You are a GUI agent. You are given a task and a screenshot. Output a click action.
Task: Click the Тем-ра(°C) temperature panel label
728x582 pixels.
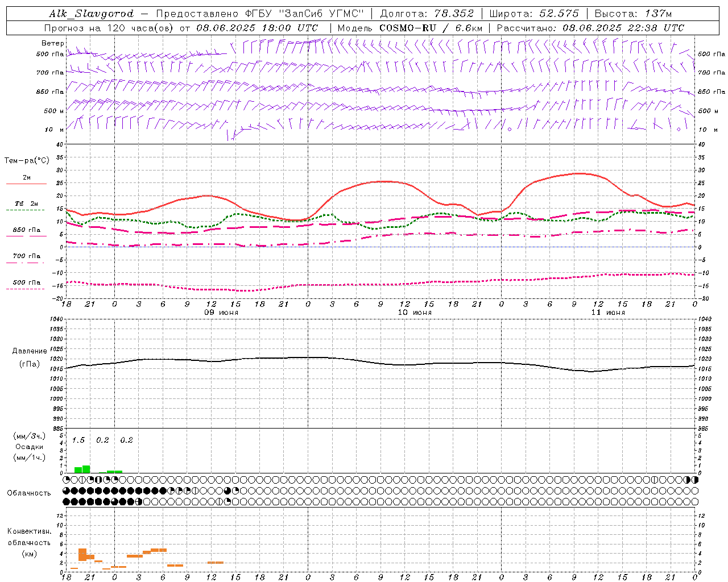[x=27, y=161]
